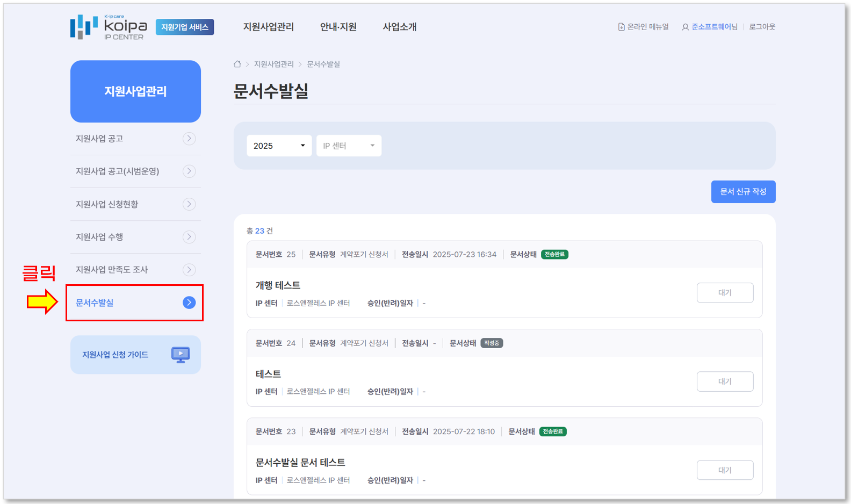Open the IP 센터 dropdown filter
Screen dimensions: 851x504
pos(349,146)
